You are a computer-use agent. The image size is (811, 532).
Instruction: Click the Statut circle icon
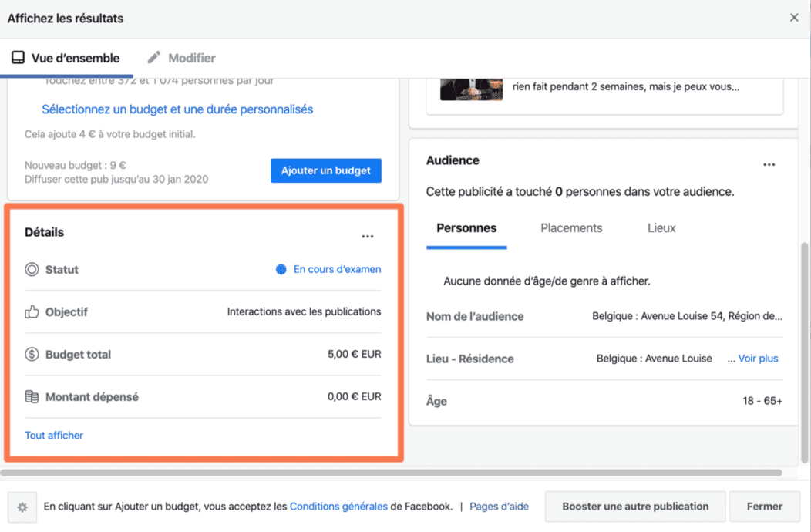pyautogui.click(x=32, y=270)
